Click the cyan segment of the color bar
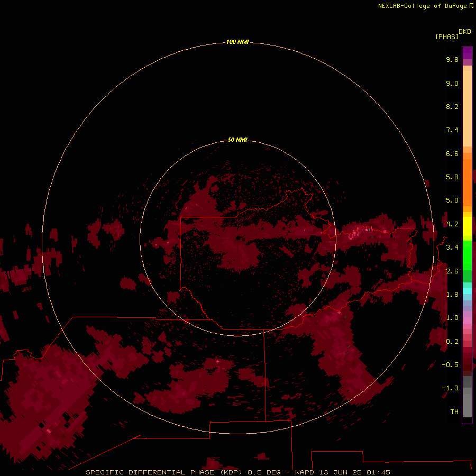Viewport: 476px width, 476px height. [x=467, y=291]
